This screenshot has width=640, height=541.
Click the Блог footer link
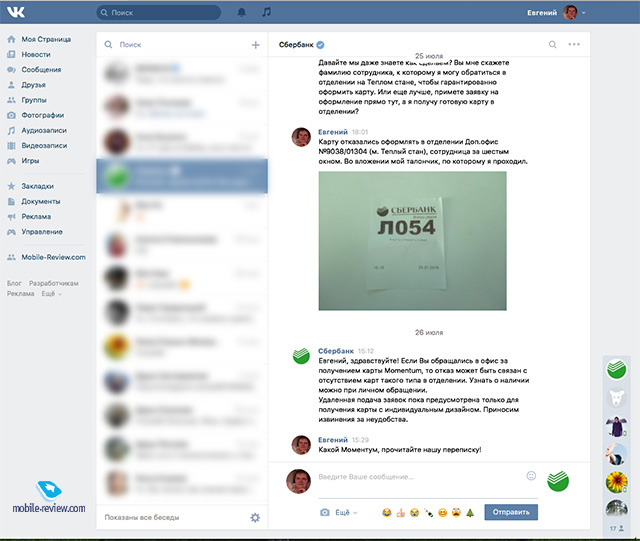(x=14, y=283)
